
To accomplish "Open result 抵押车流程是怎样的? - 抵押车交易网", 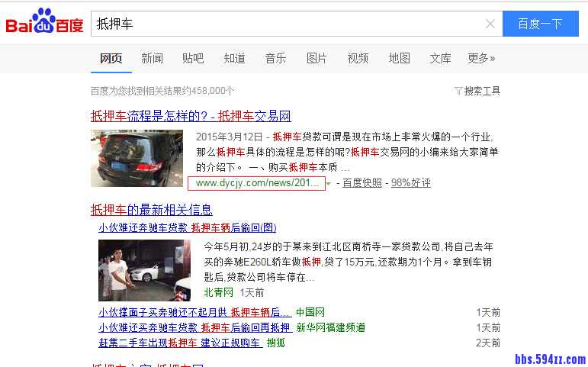I will point(191,116).
